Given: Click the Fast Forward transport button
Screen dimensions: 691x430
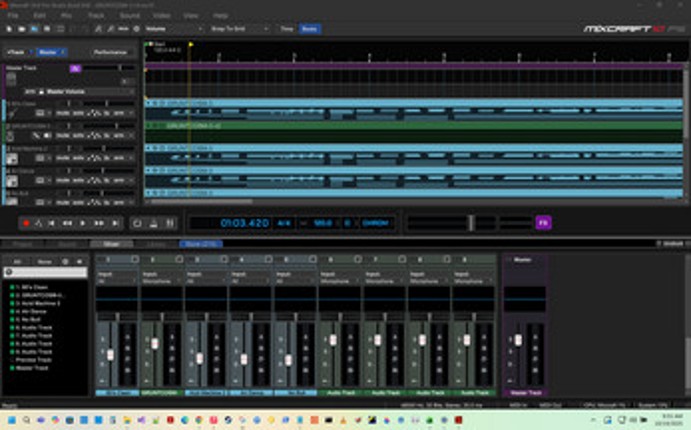Looking at the screenshot, I should [99, 223].
